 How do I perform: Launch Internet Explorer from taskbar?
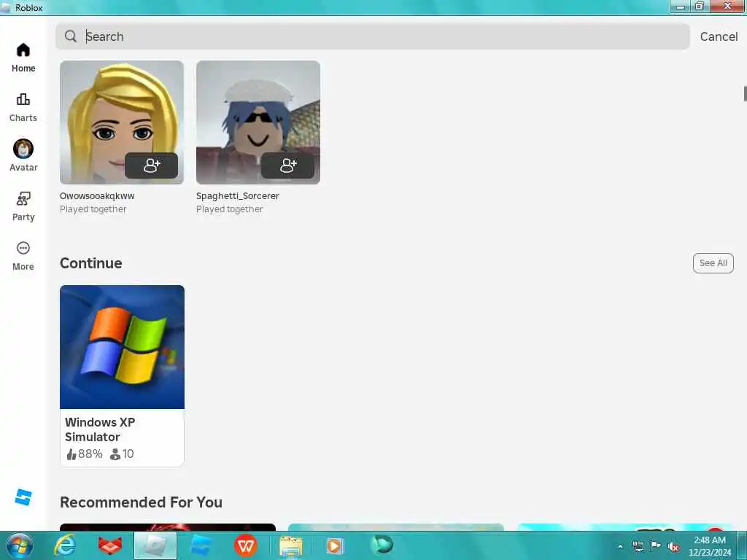tap(65, 545)
